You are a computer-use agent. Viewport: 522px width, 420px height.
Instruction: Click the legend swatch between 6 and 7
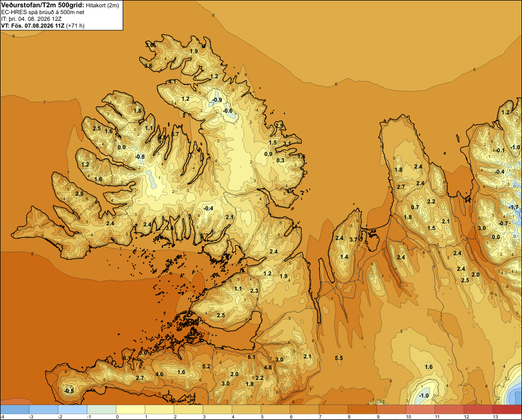click(x=304, y=410)
